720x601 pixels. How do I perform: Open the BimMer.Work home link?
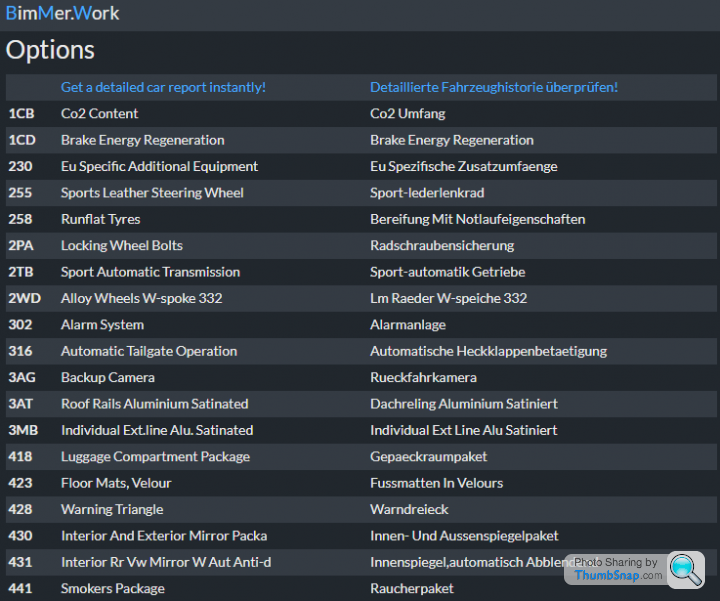[62, 13]
